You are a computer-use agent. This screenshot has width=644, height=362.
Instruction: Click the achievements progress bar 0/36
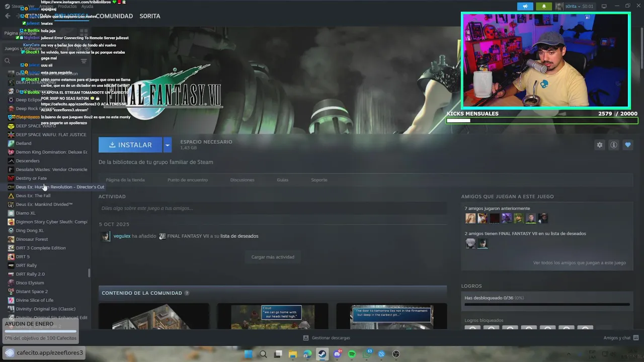pyautogui.click(x=547, y=304)
